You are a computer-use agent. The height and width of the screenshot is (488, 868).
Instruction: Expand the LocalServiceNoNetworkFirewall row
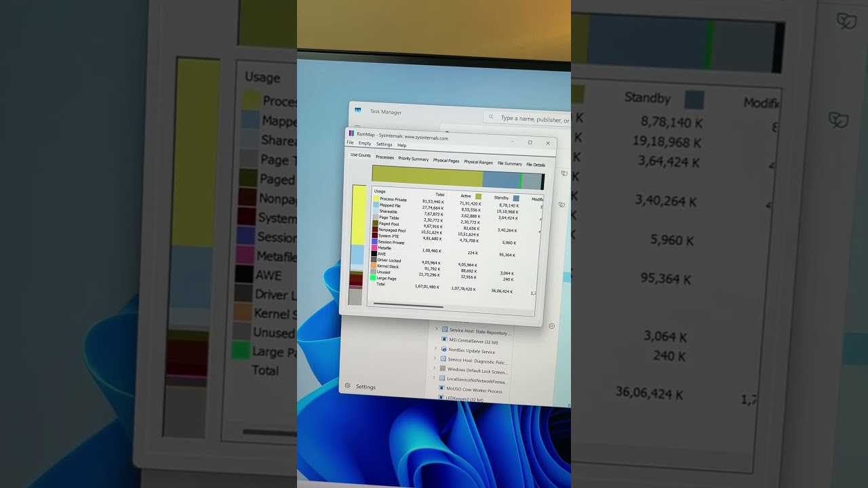434,378
